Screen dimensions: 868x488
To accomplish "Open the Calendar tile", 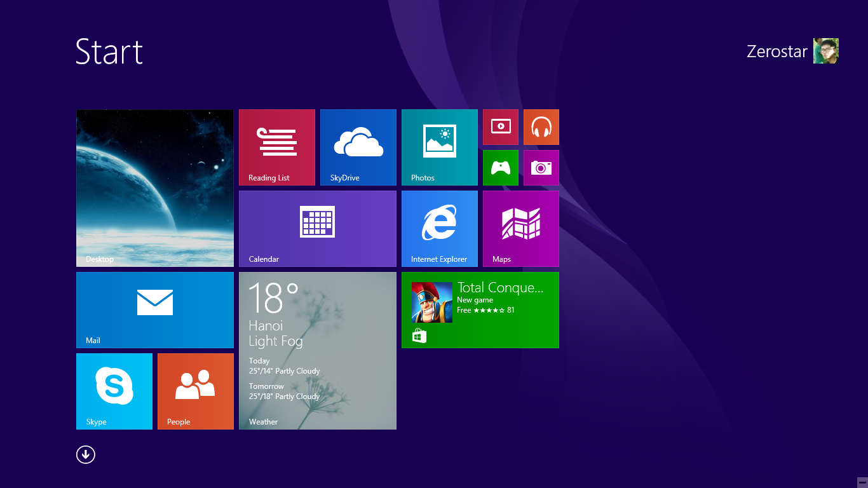I will coord(318,229).
